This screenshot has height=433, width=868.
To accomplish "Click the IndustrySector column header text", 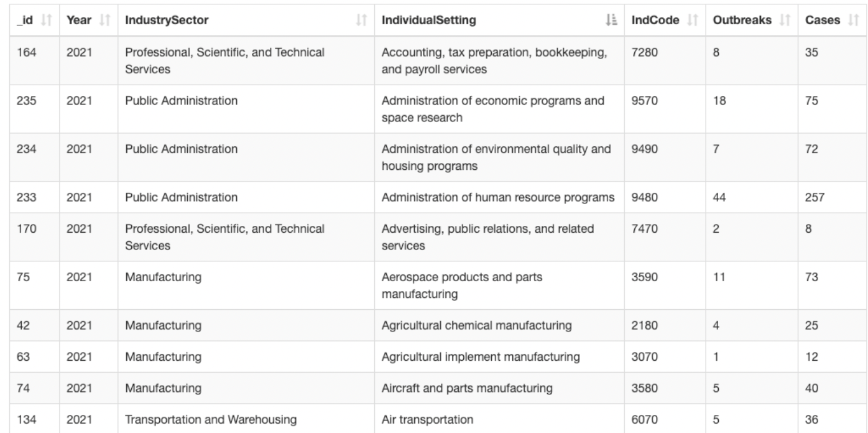I will 167,21.
